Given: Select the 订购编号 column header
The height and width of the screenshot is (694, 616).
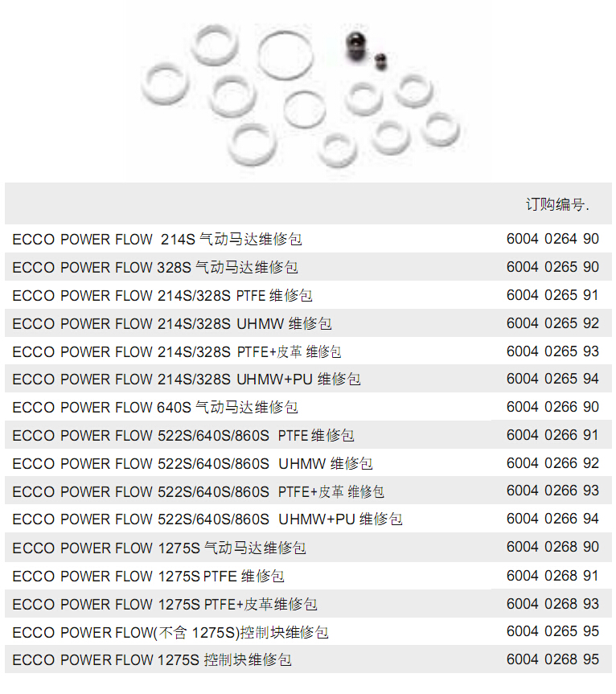Looking at the screenshot, I should 557,204.
